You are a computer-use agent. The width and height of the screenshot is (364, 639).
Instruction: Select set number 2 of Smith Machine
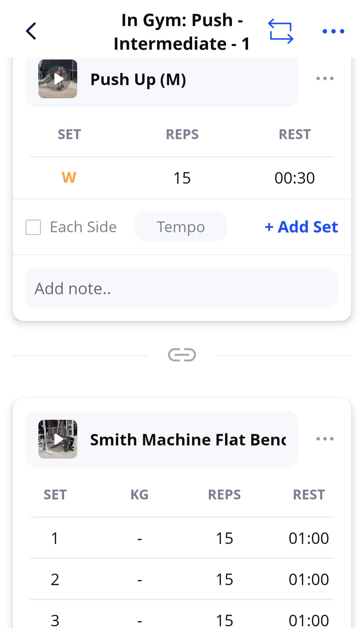click(x=55, y=580)
